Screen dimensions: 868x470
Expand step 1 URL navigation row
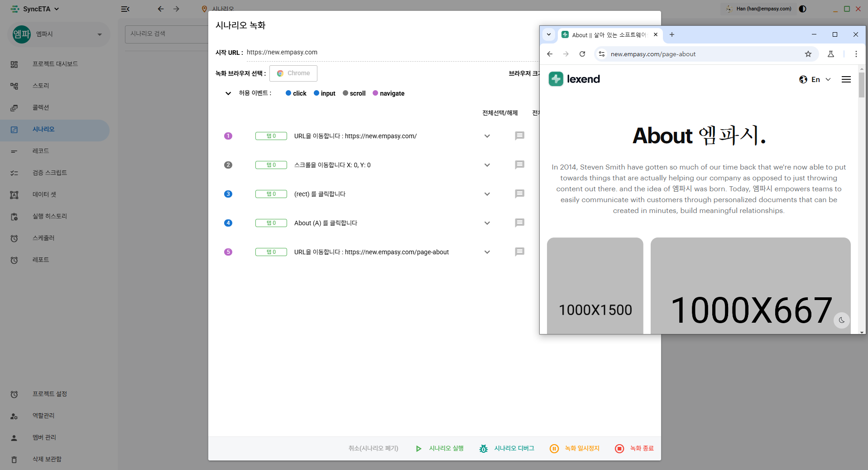487,136
